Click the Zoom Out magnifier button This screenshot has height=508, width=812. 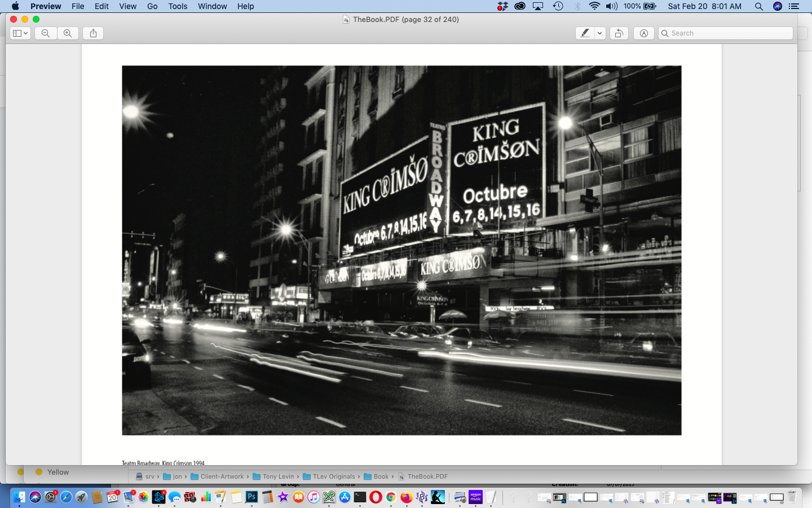point(46,33)
